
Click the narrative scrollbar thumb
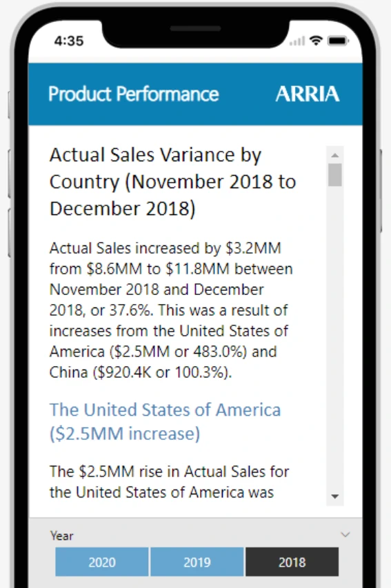point(335,175)
